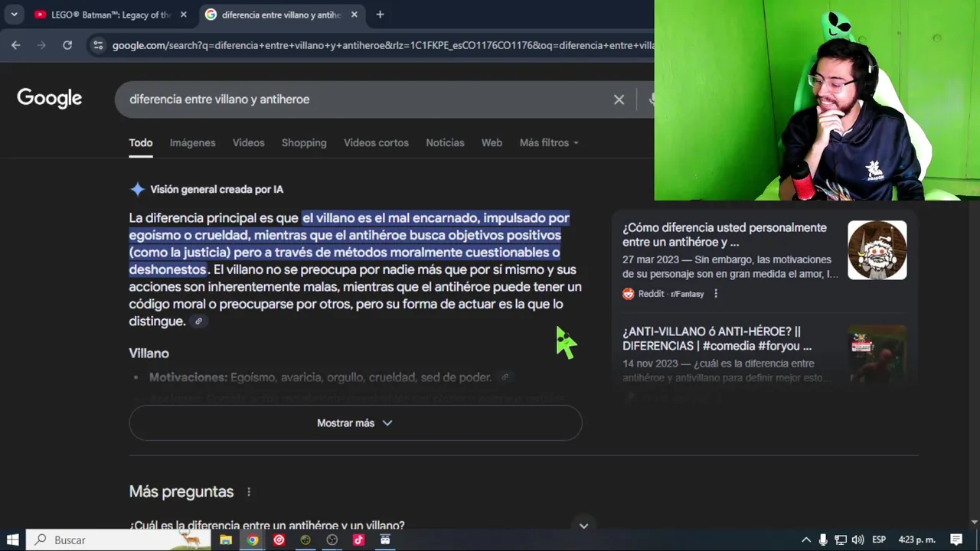The image size is (980, 551).
Task: Open Videos cortos results
Action: click(x=376, y=143)
